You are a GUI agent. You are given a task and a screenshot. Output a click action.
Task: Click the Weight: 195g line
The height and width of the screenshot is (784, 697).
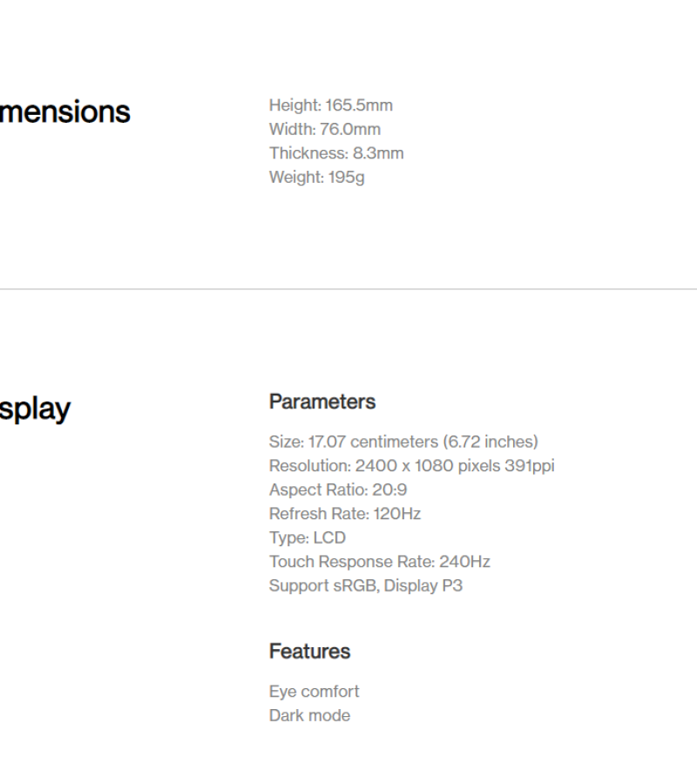click(x=316, y=178)
